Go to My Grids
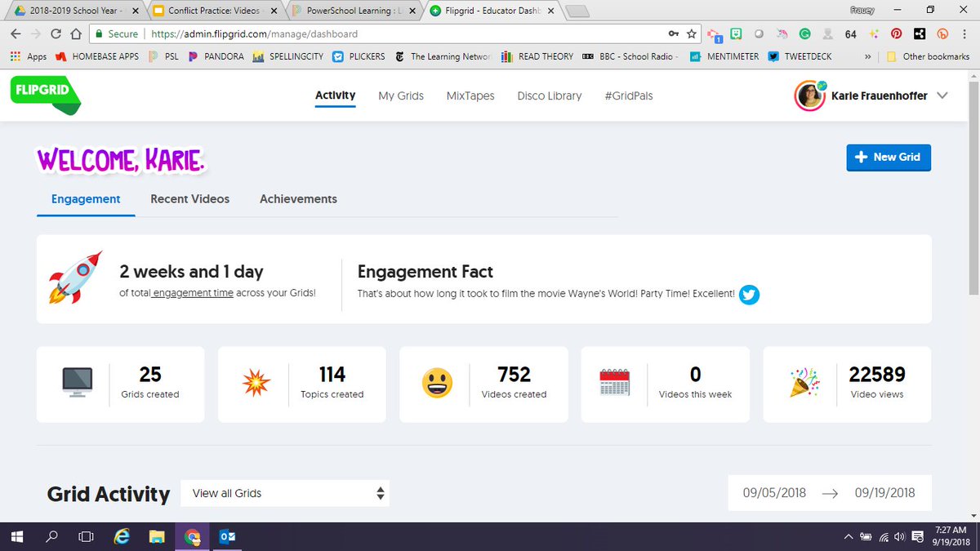 [401, 96]
